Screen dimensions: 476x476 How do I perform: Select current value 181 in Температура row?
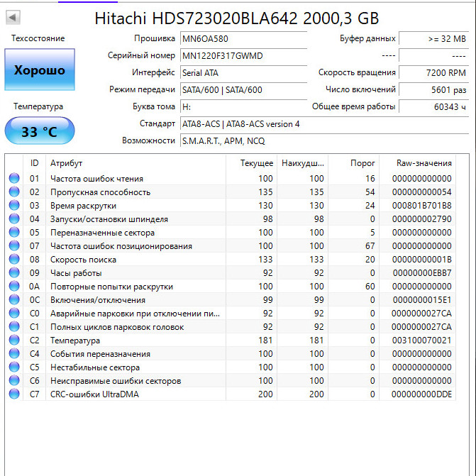click(265, 341)
